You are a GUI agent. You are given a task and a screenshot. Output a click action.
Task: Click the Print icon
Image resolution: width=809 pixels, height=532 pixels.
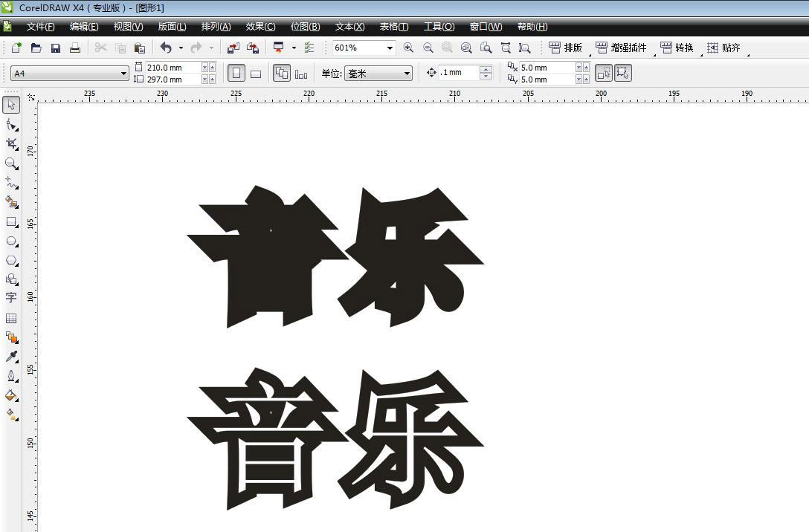pyautogui.click(x=75, y=48)
